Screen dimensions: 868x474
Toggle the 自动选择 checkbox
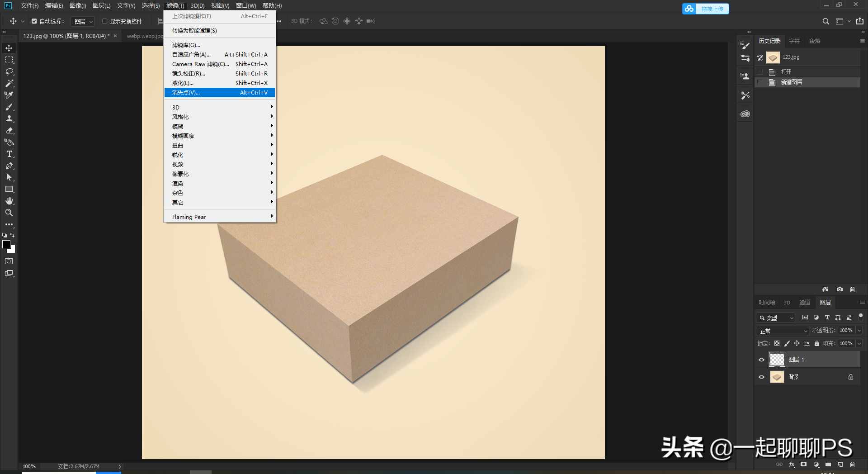tap(34, 21)
